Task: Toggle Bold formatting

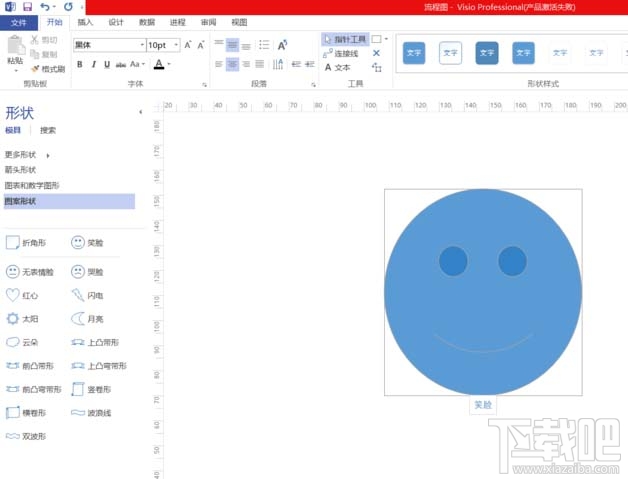Action: tap(80, 64)
